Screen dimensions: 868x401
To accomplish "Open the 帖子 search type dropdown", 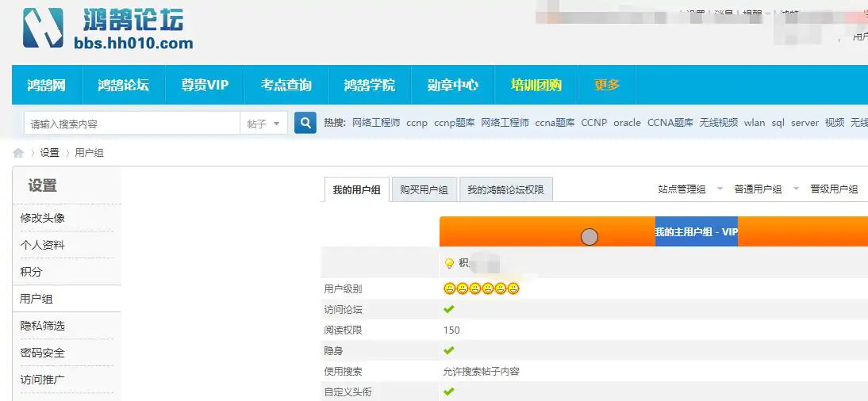I will pos(263,124).
